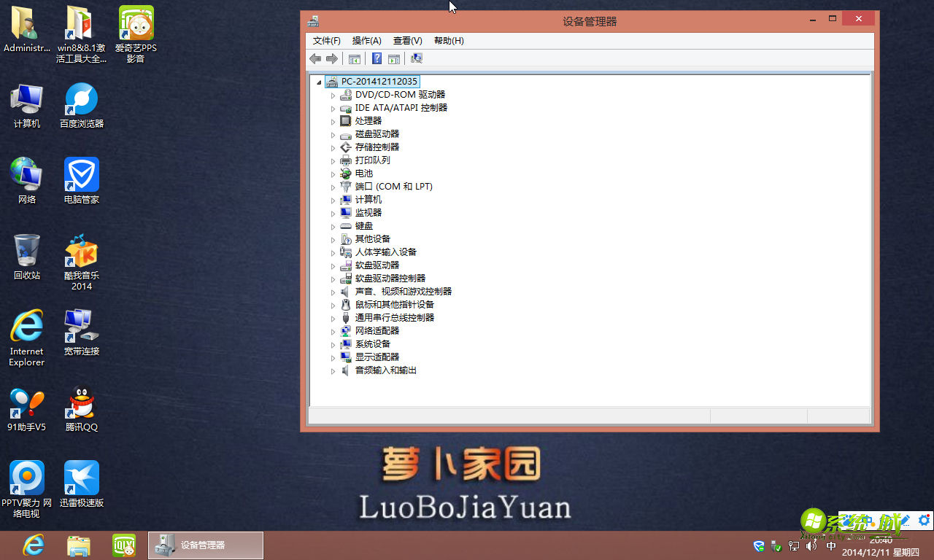Image resolution: width=934 pixels, height=560 pixels.
Task: Click the Forward navigation arrow
Action: pyautogui.click(x=332, y=58)
